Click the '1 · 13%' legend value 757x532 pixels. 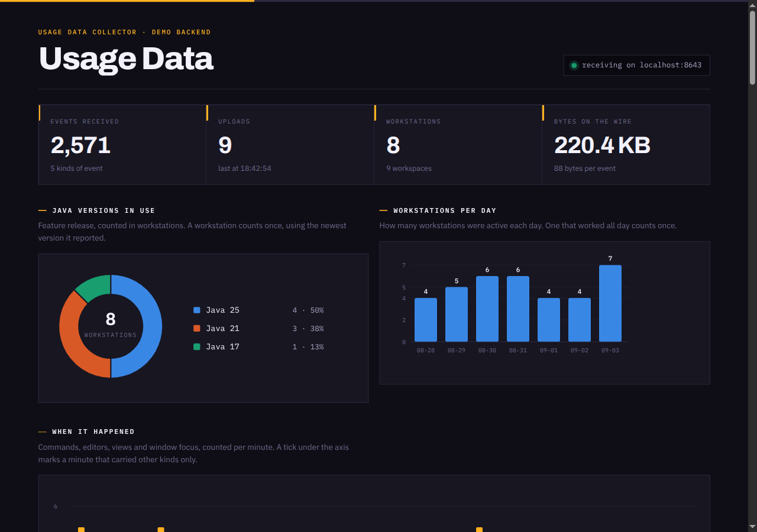pos(308,347)
